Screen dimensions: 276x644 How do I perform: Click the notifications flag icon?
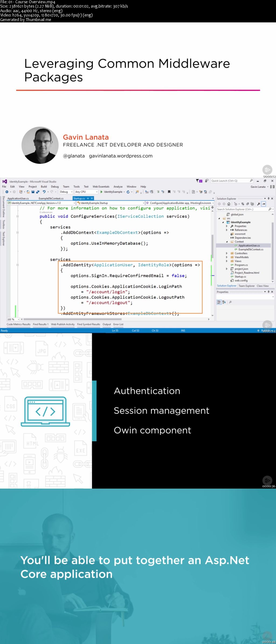click(199, 181)
